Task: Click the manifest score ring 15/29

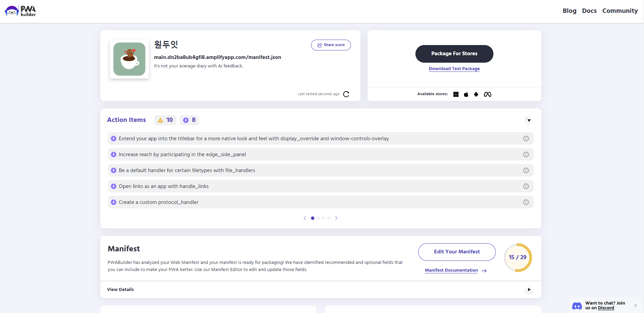Action: point(518,257)
